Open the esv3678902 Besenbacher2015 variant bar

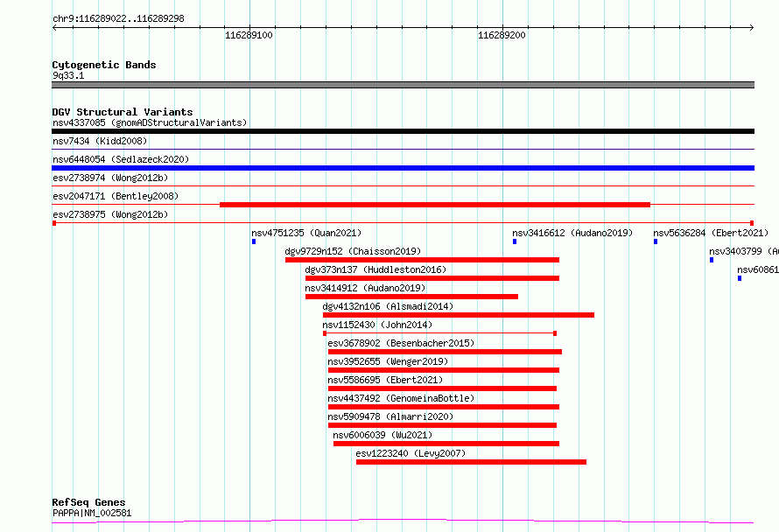pyautogui.click(x=445, y=352)
